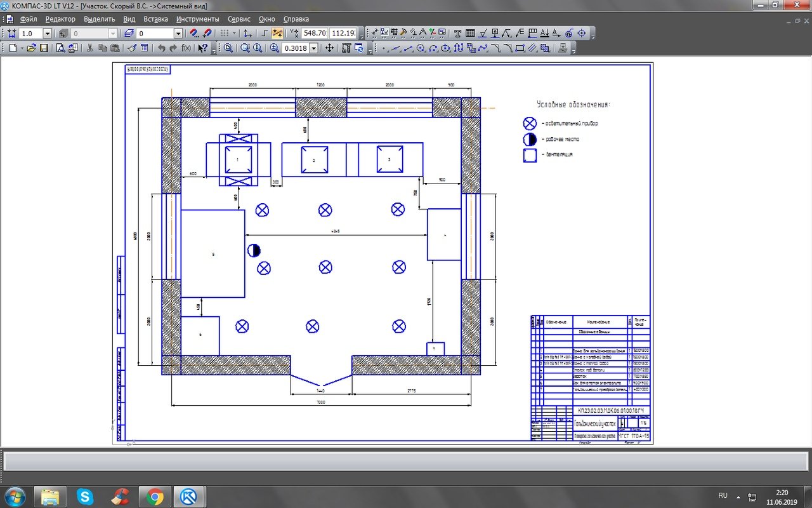Image resolution: width=812 pixels, height=508 pixels.
Task: Click the Save document icon
Action: pyautogui.click(x=44, y=48)
